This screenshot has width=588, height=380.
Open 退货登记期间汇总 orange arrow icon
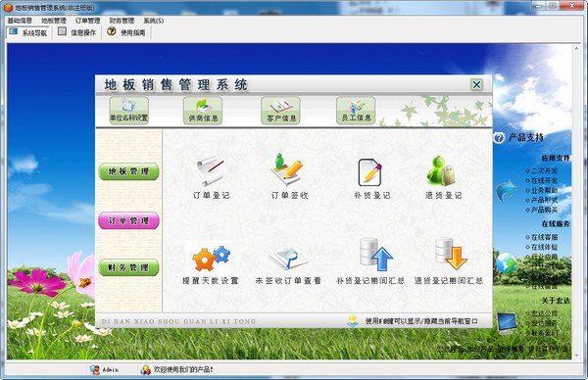coord(451,254)
